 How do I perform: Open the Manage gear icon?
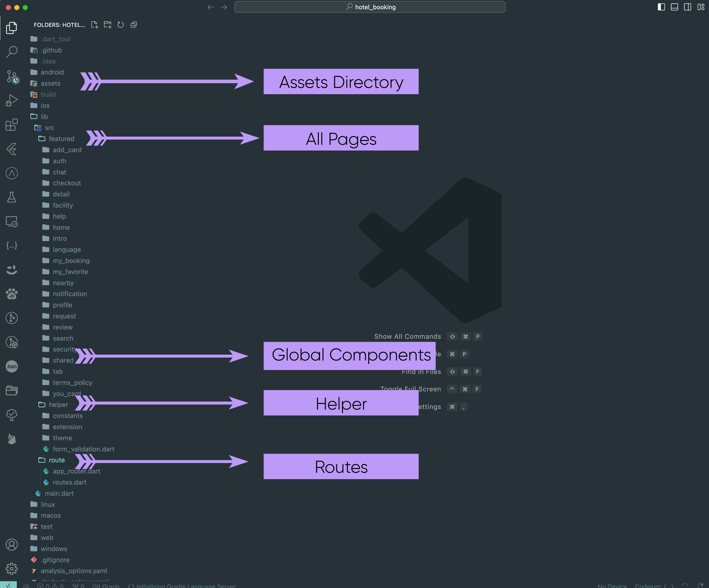point(12,568)
